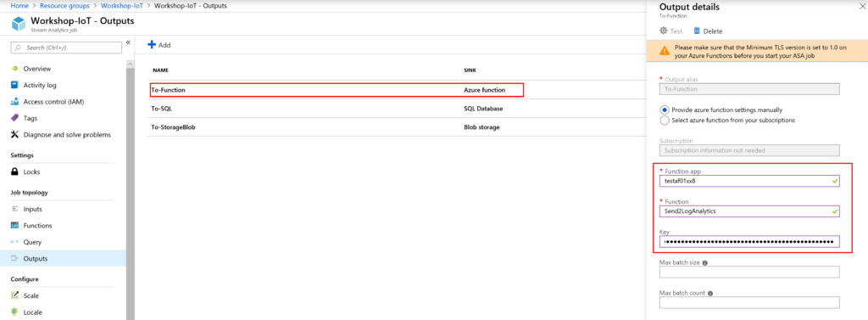Click the sidebar search box
The width and height of the screenshot is (868, 320).
click(66, 48)
